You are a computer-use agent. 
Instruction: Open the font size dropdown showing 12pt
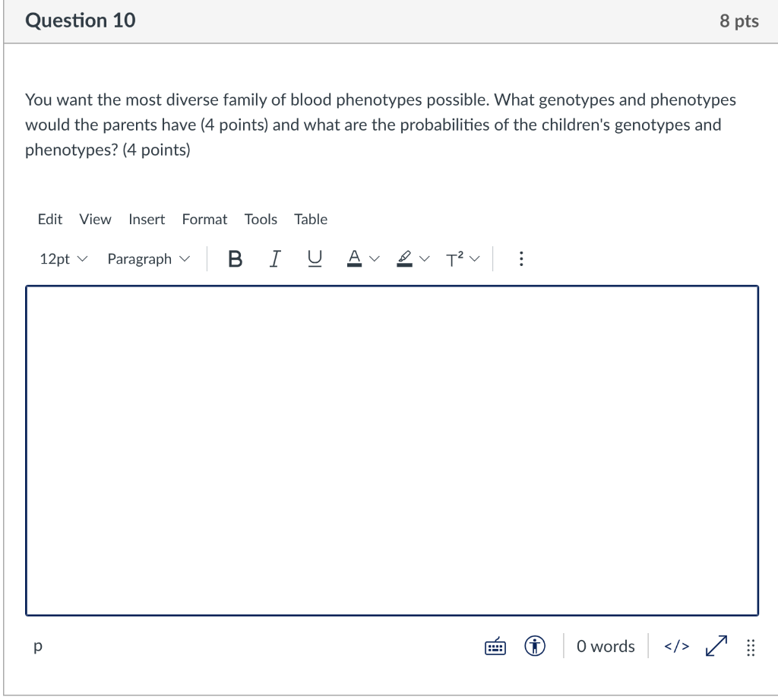[62, 258]
